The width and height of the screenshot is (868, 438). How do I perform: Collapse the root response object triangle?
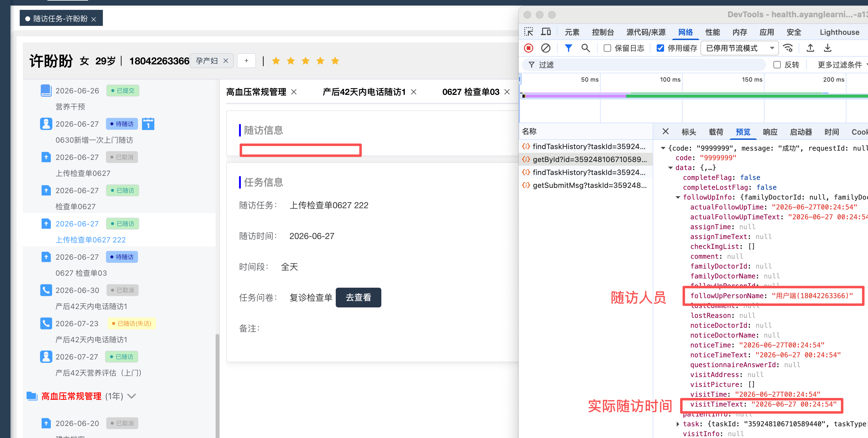click(663, 148)
